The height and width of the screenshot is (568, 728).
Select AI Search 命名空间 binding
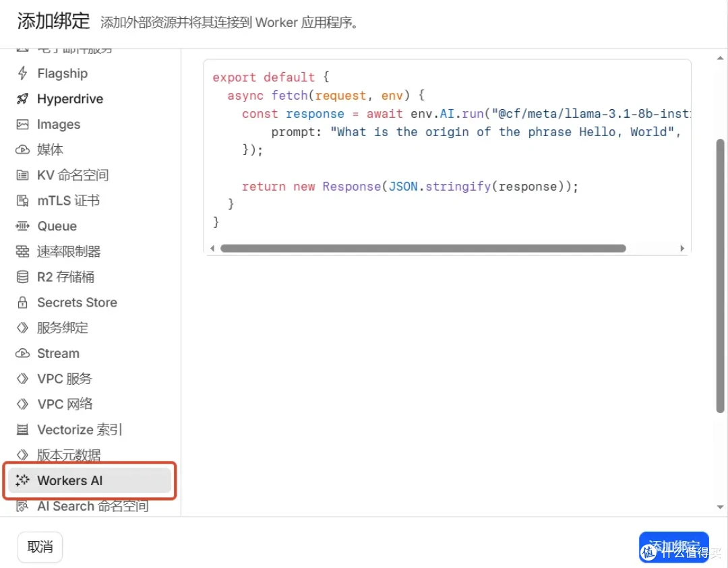pos(90,506)
